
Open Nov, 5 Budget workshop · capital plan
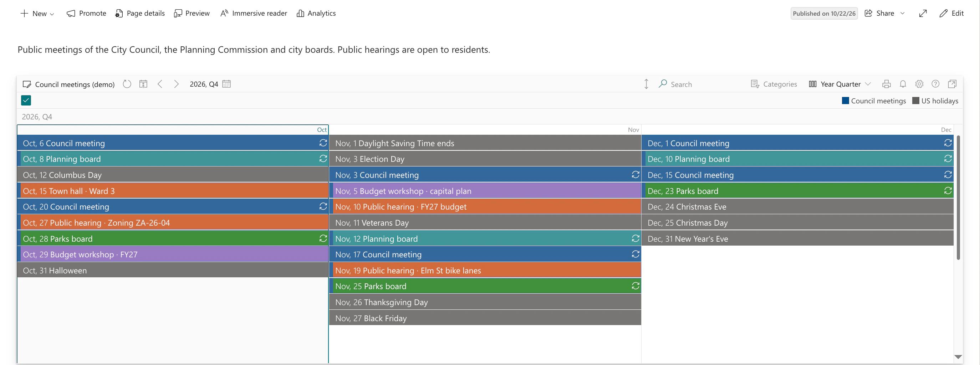click(485, 190)
